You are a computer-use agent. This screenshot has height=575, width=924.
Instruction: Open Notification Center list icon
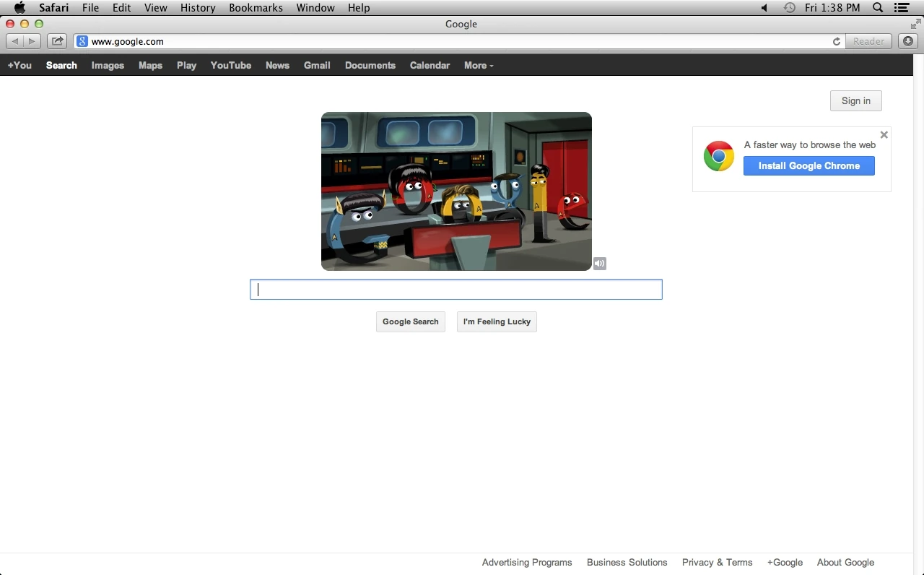point(901,8)
